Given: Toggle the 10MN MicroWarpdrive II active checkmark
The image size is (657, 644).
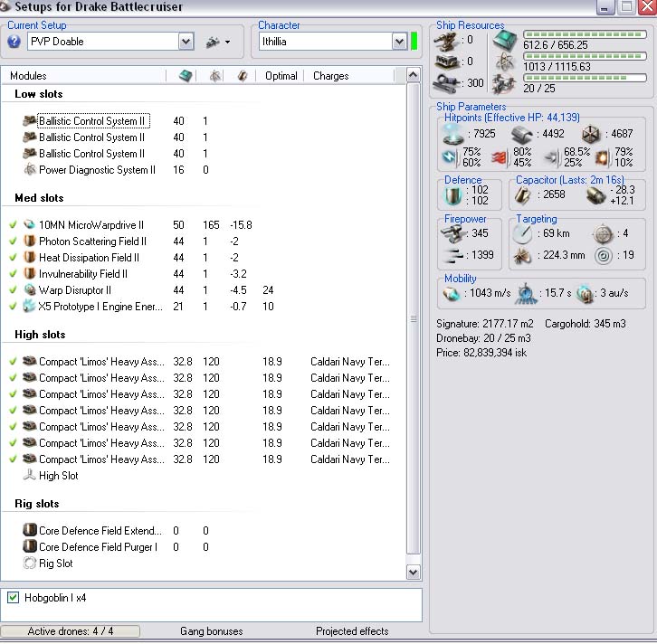Looking at the screenshot, I should click(13, 224).
